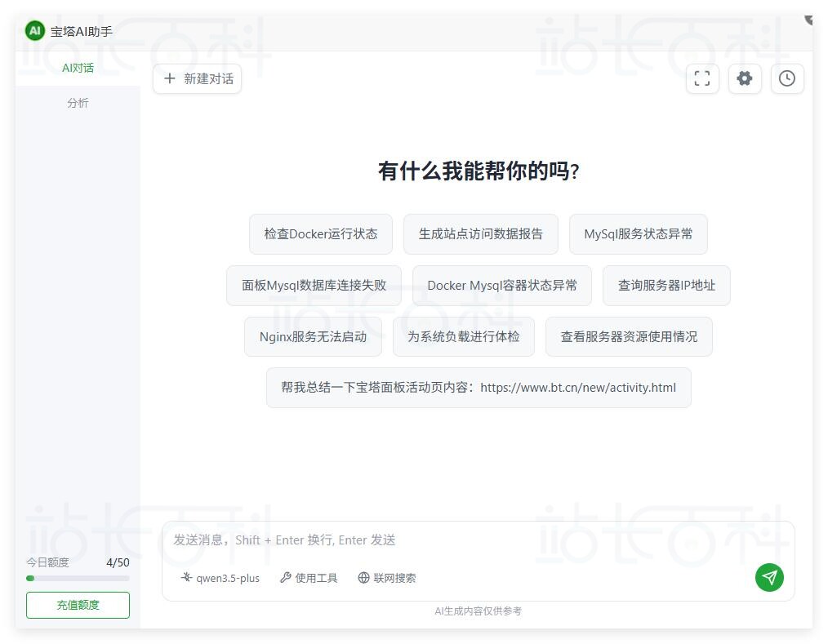Toggle the 使用工具 option
This screenshot has width=828, height=644.
309,578
